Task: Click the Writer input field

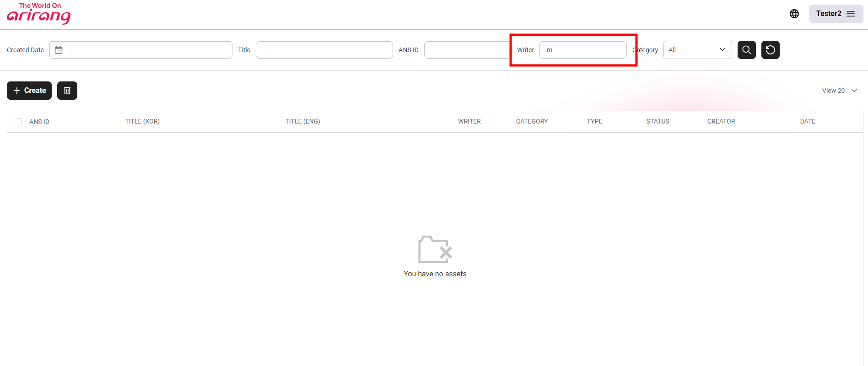Action: (x=583, y=50)
